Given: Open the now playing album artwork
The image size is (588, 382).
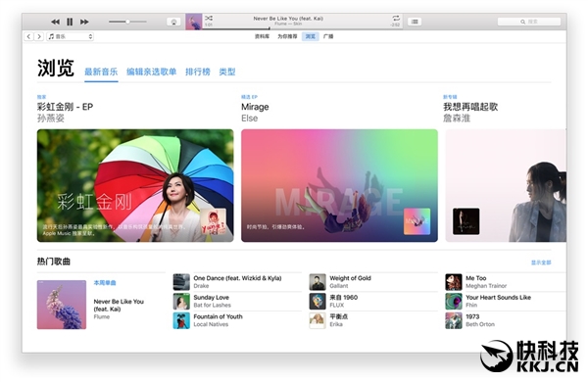Looking at the screenshot, I should pos(194,22).
